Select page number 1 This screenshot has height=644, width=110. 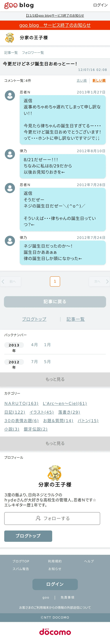pyautogui.click(x=55, y=281)
